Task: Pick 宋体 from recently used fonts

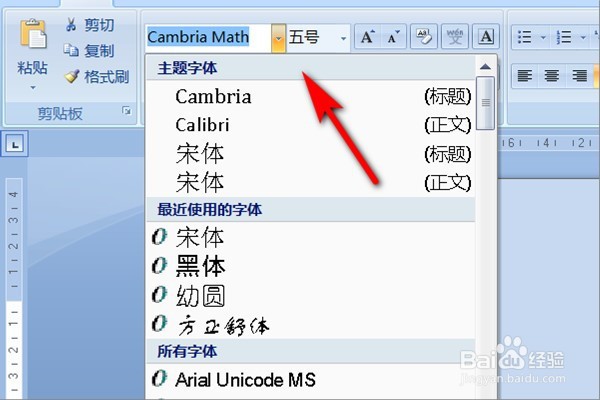Action: [310, 237]
